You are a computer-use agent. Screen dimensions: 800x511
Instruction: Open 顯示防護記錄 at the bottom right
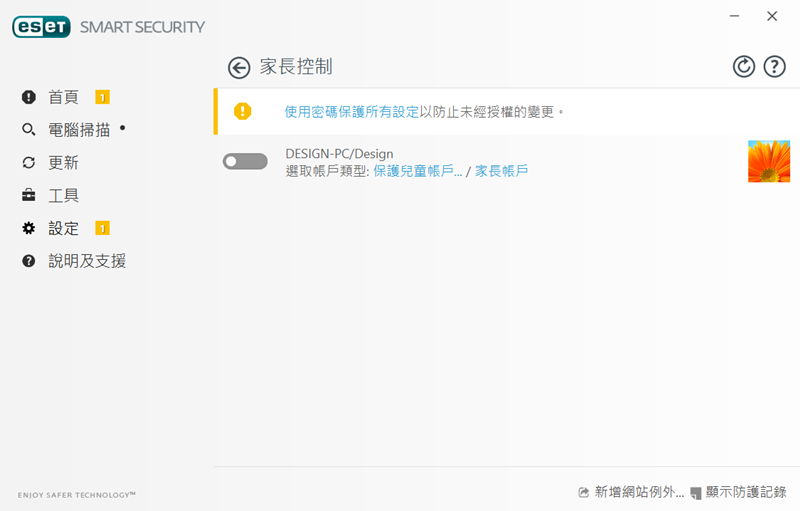pyautogui.click(x=745, y=492)
